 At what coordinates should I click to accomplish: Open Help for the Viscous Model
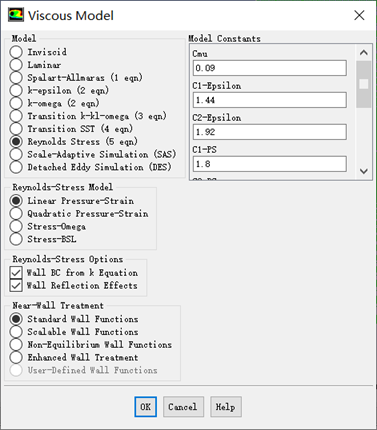click(226, 407)
